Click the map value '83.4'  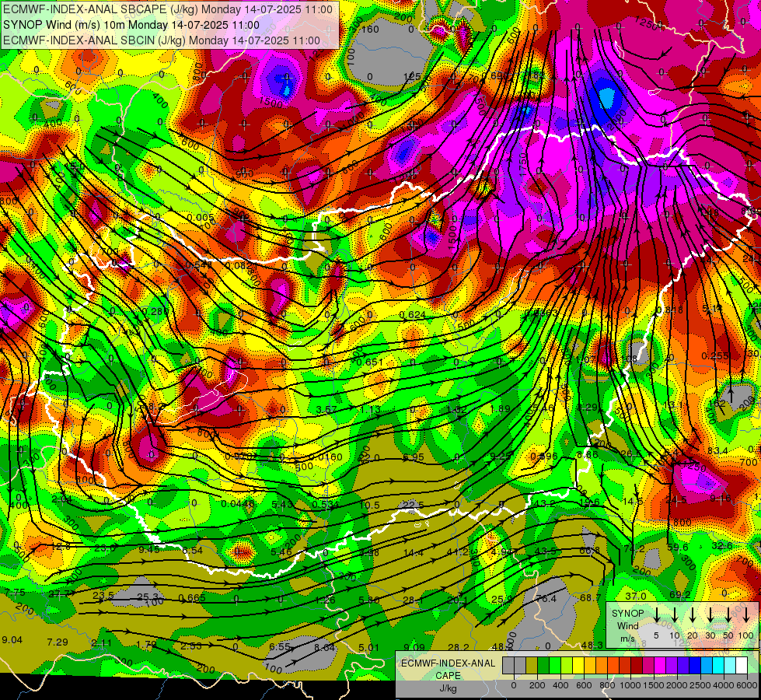click(717, 451)
